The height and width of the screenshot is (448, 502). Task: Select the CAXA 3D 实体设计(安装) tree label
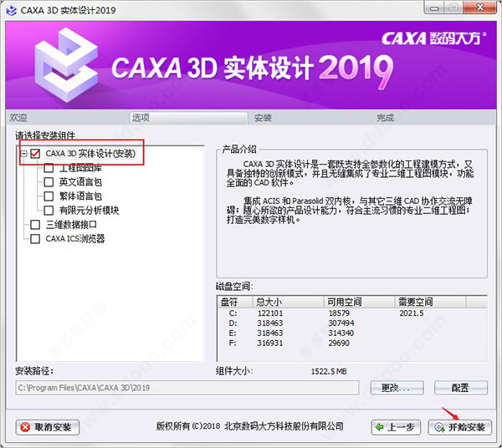pyautogui.click(x=90, y=154)
